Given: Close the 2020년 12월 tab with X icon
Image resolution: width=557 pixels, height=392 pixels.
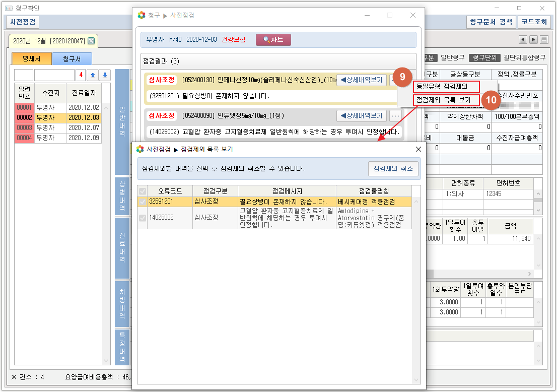Looking at the screenshot, I should click(x=91, y=41).
